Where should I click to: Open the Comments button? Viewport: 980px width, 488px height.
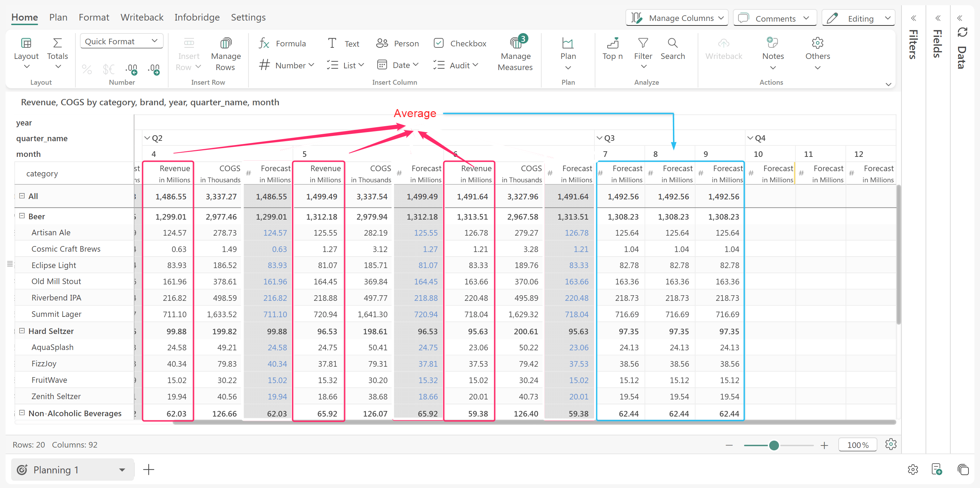pyautogui.click(x=774, y=18)
